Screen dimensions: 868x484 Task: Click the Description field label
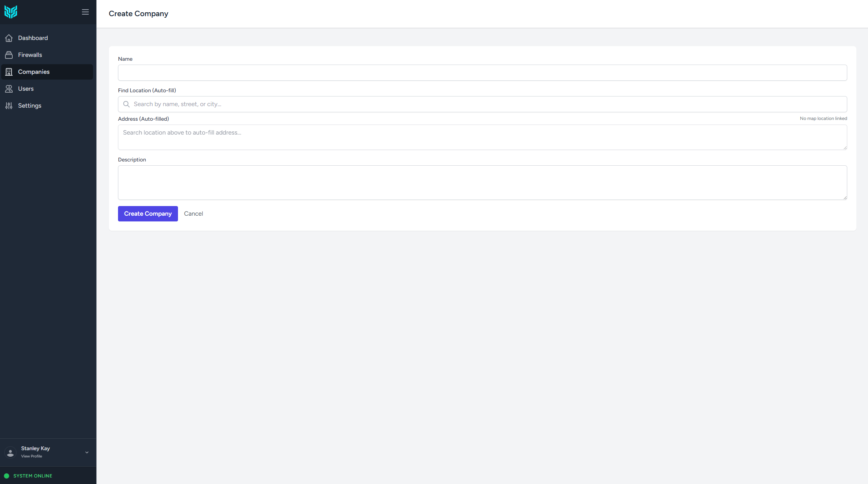click(x=132, y=160)
